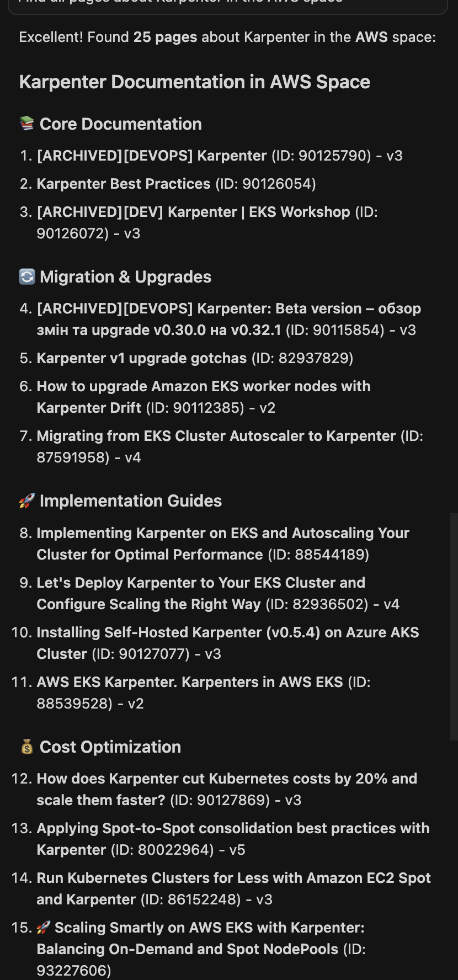The image size is (458, 980).
Task: Select the Let's Deploy Karpenter to Your EKS Cluster entry
Action: point(201,583)
